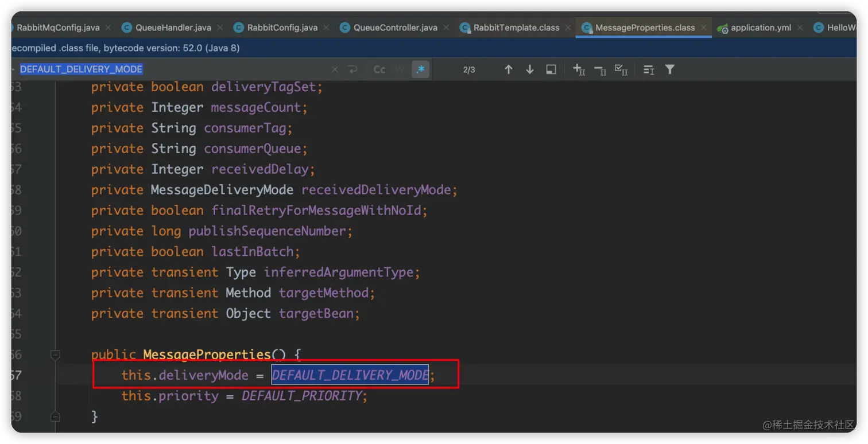This screenshot has width=868, height=444.
Task: Unselect the last occurrence
Action: coord(600,69)
